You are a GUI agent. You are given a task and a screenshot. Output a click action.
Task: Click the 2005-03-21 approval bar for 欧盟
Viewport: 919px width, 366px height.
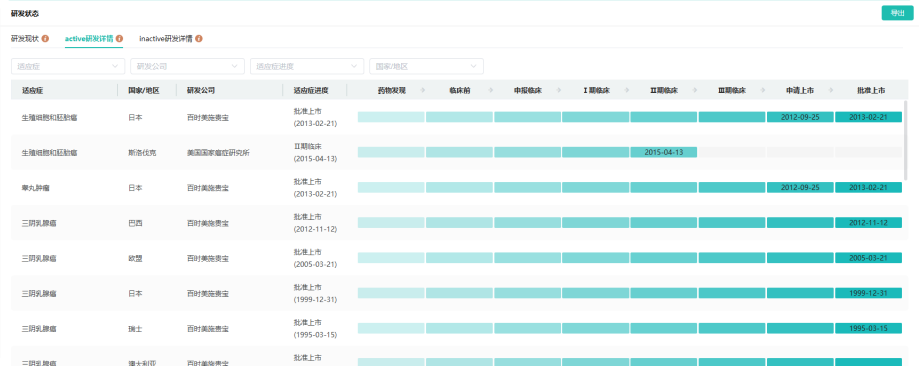click(x=868, y=258)
